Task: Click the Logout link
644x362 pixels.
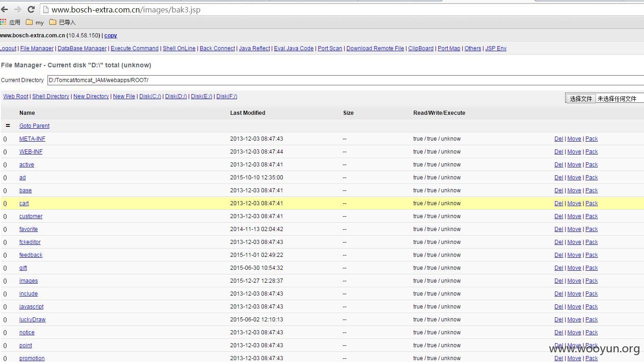Action: (x=8, y=48)
